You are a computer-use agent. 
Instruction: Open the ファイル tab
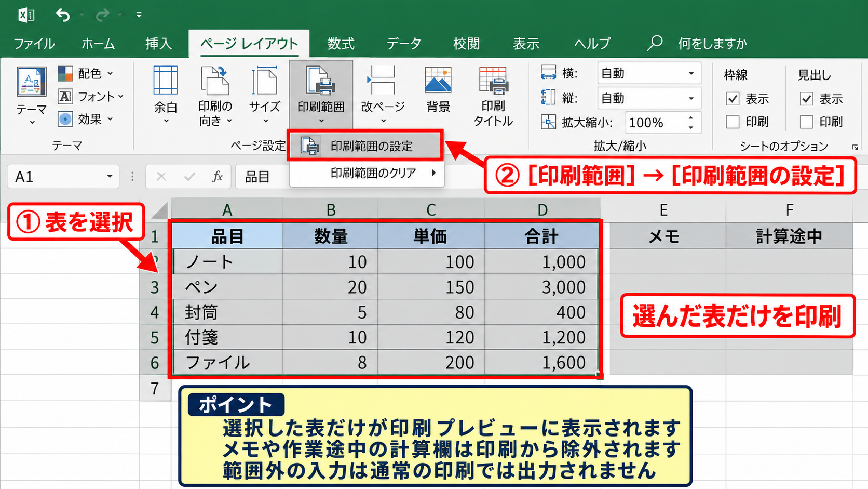tap(34, 44)
